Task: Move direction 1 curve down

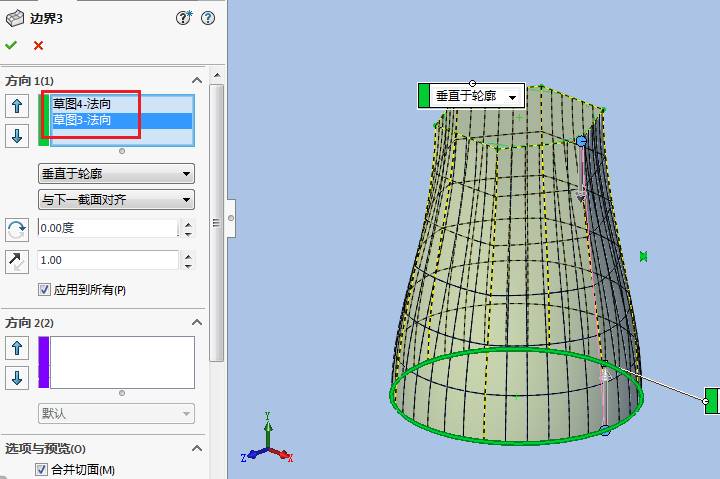Action: [x=17, y=136]
